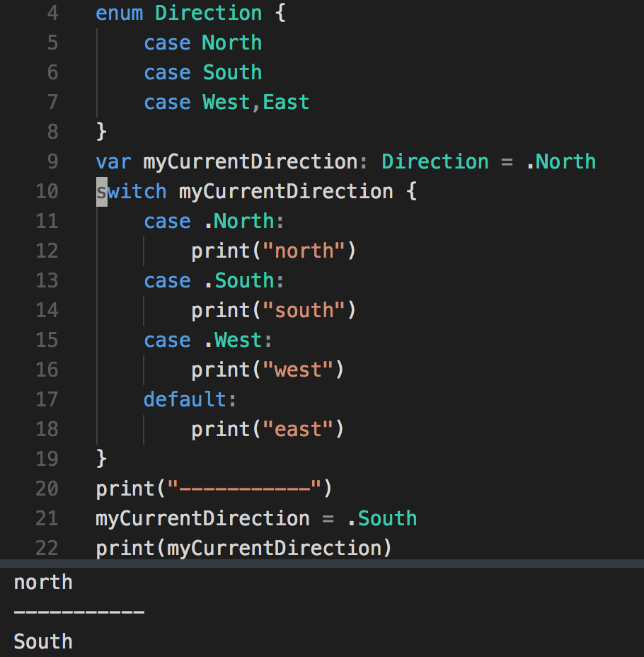644x657 pixels.
Task: Click the Direction type annotation on line 9
Action: tap(435, 161)
